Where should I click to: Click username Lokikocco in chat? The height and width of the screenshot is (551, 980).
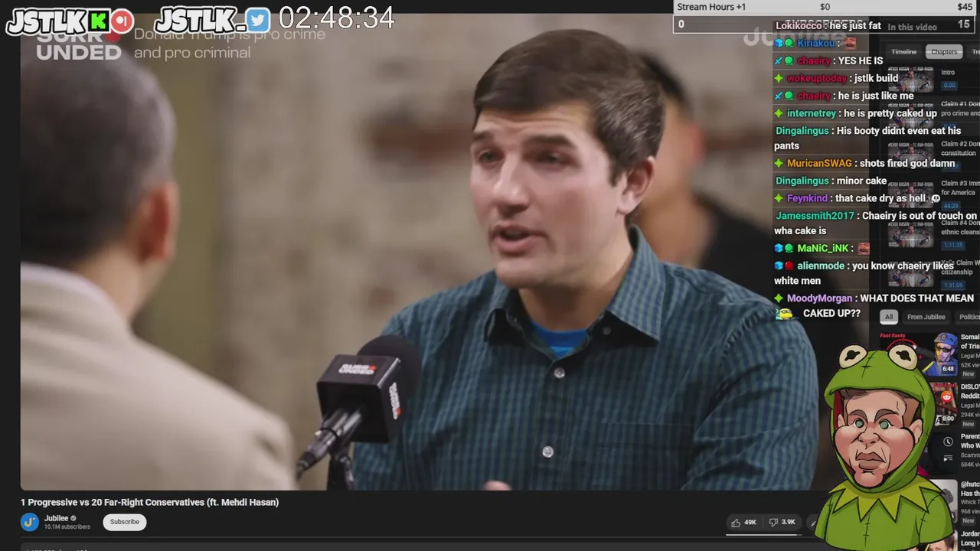800,26
